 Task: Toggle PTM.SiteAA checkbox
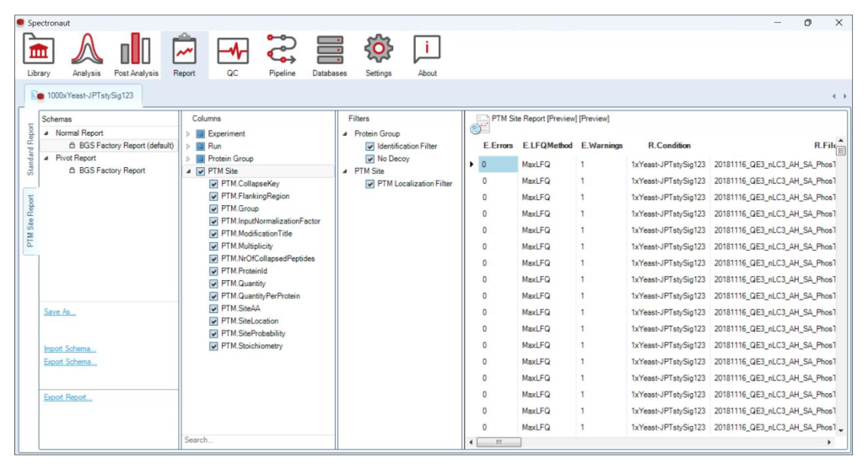[213, 309]
